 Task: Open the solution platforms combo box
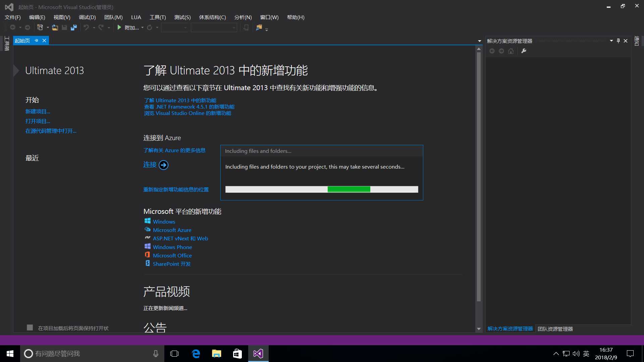pos(214,27)
